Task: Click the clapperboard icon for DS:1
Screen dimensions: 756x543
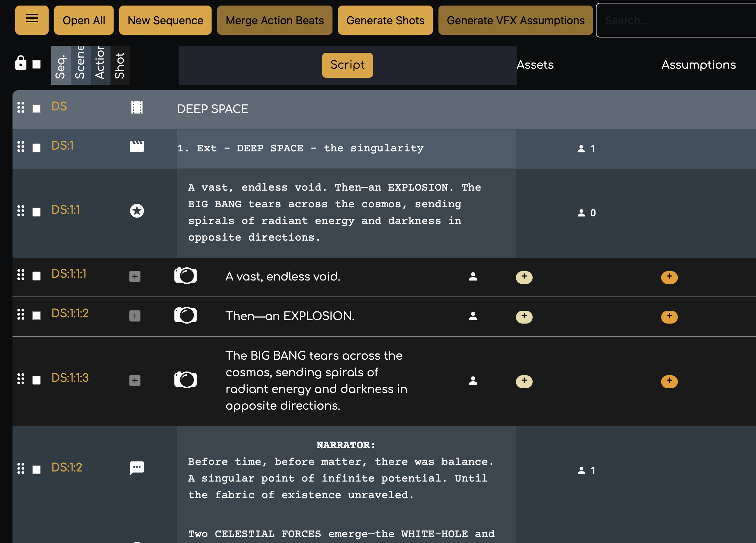Action: pos(137,147)
